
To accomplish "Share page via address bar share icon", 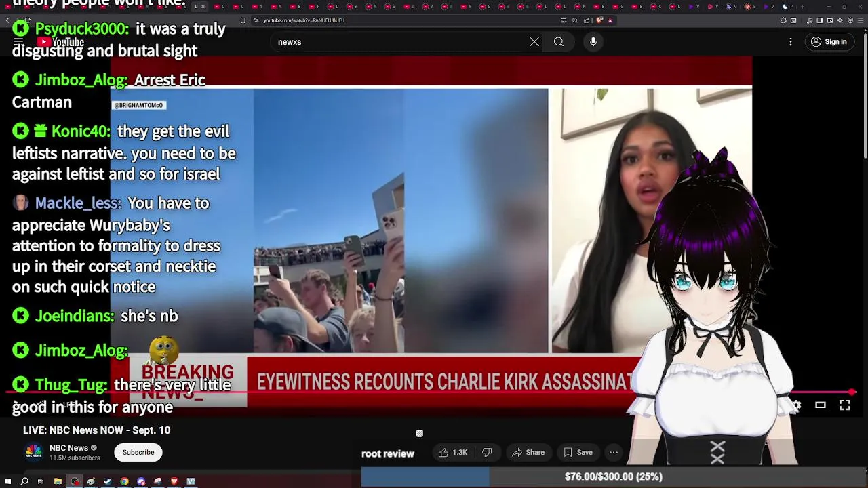I will click(x=587, y=20).
